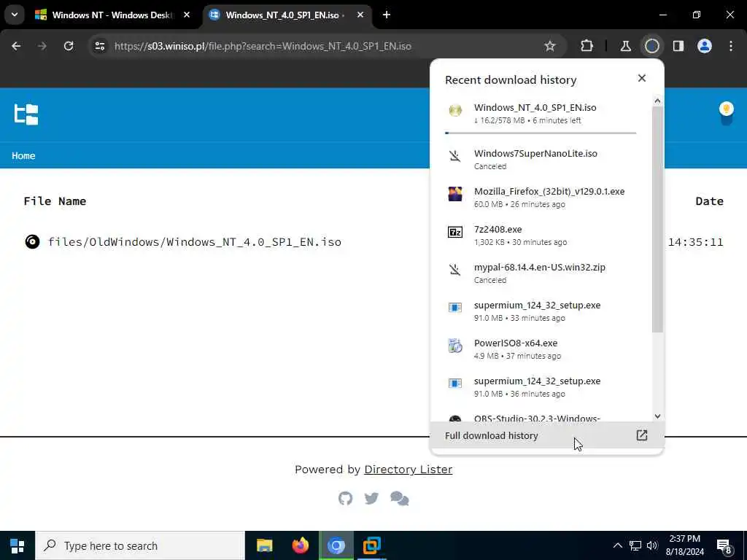Image resolution: width=747 pixels, height=560 pixels.
Task: Open the taskbar clock and date
Action: [684, 545]
